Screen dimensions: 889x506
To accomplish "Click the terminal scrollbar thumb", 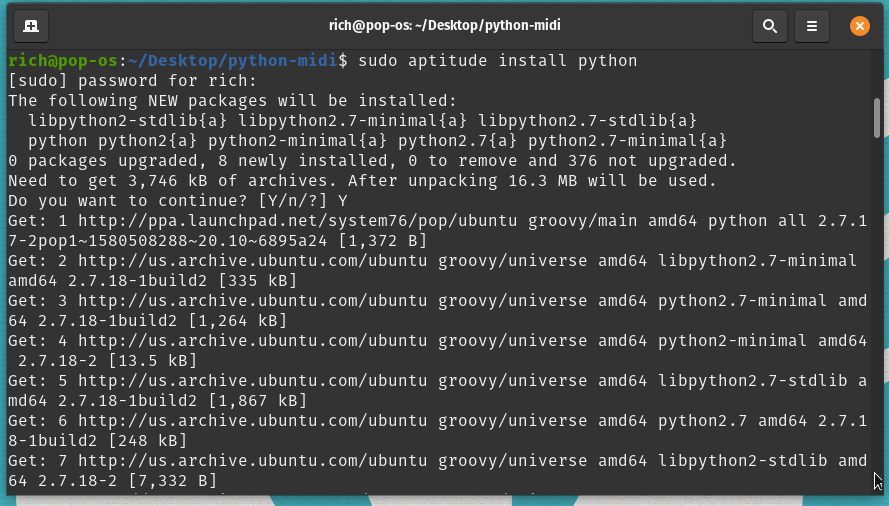I will point(877,118).
